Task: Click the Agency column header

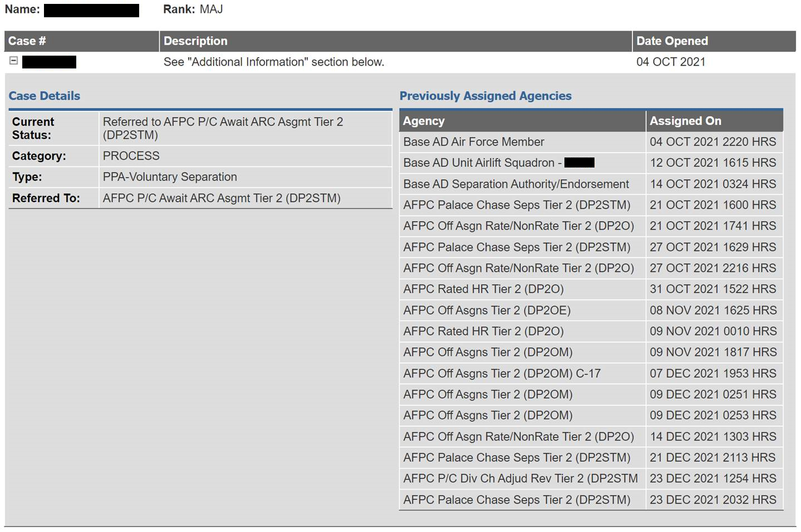Action: click(424, 121)
